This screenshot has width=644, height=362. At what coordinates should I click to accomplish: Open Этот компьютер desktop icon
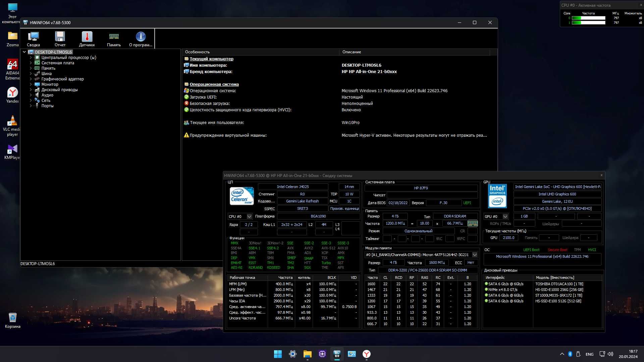tap(12, 14)
